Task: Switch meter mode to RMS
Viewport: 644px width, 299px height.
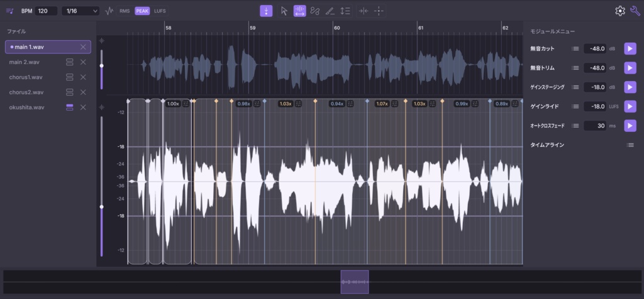Action: click(x=125, y=11)
